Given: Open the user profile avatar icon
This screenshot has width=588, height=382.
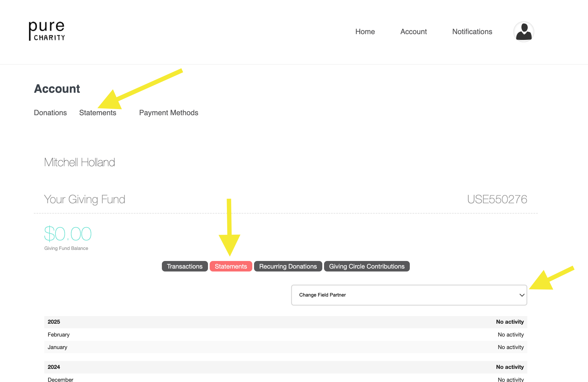Looking at the screenshot, I should 524,31.
